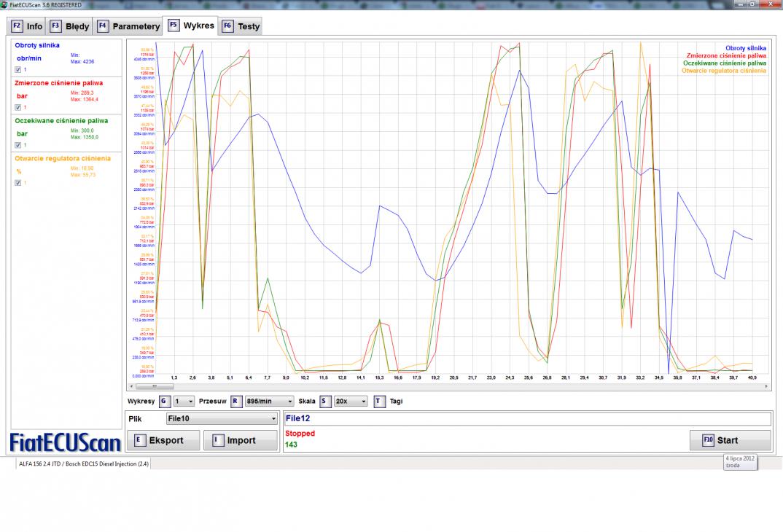Open the Błędy tab
Image resolution: width=783 pixels, height=532 pixels.
[70, 26]
